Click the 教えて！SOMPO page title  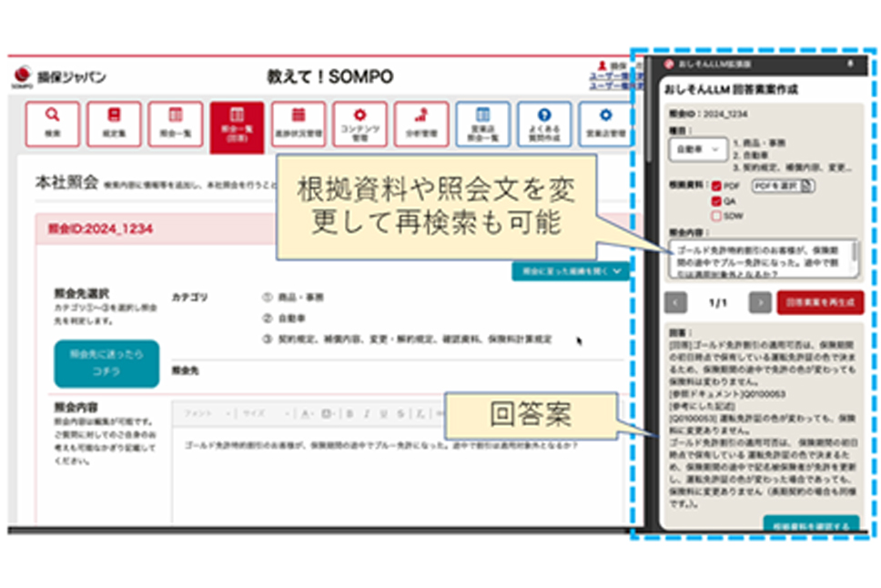329,76
